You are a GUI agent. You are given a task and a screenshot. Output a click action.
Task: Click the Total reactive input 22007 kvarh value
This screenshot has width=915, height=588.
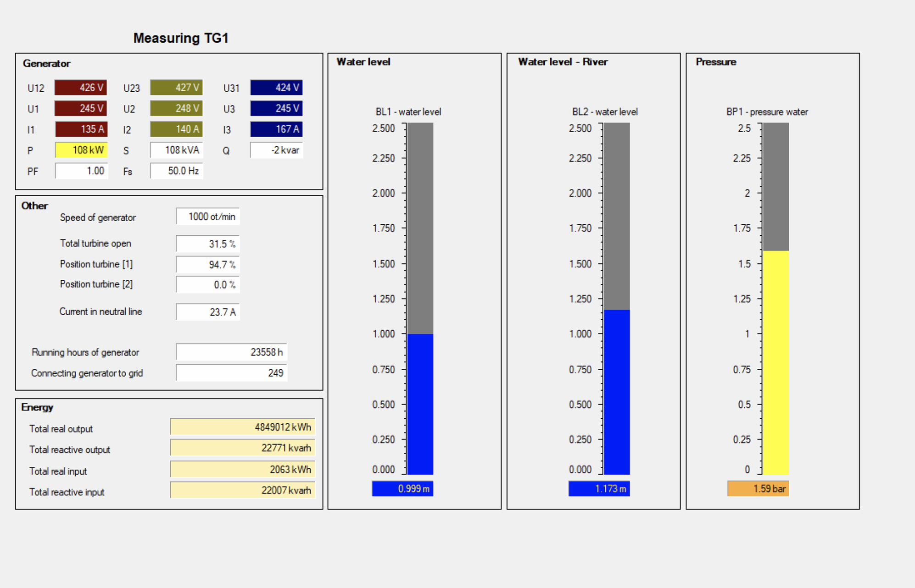pos(242,490)
